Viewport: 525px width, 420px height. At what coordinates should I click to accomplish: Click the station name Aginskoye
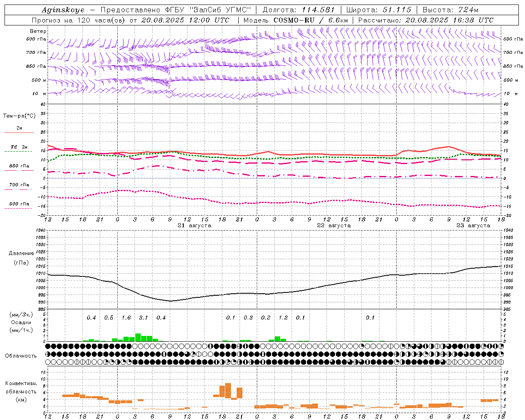tap(63, 10)
